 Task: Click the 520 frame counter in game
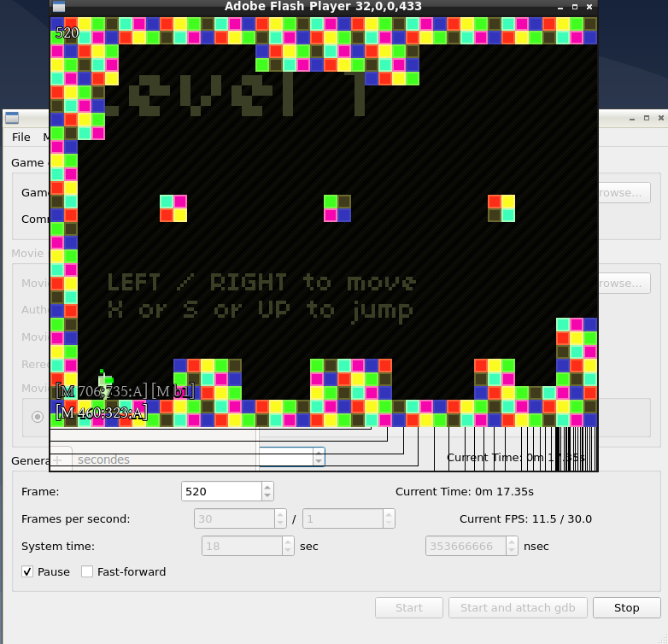tap(67, 32)
